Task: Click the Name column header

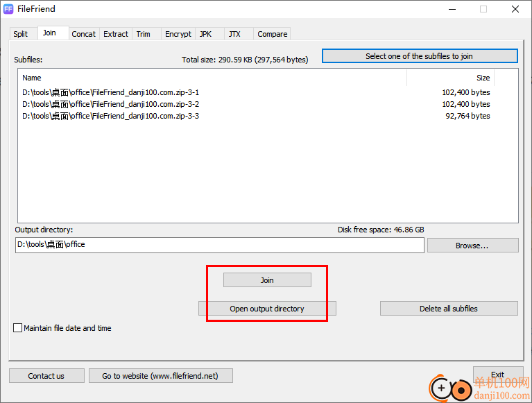Action: point(212,78)
